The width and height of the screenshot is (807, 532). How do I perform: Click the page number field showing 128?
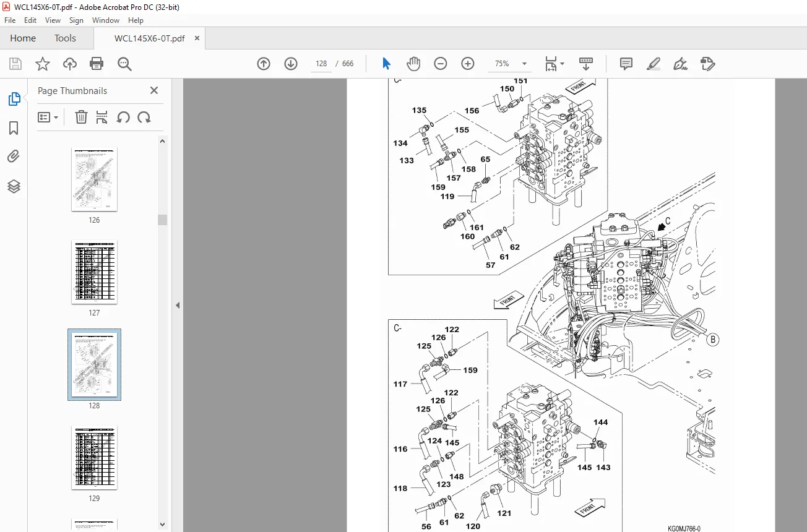321,64
